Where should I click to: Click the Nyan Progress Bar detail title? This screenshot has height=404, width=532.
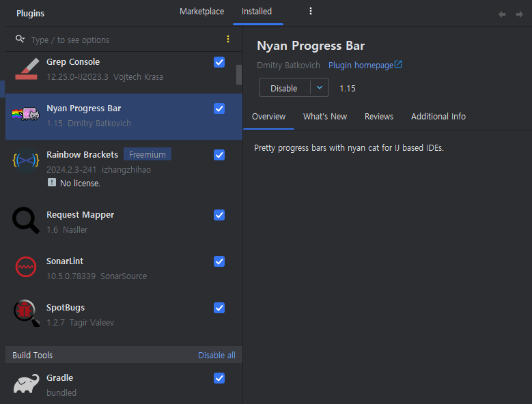click(x=311, y=46)
